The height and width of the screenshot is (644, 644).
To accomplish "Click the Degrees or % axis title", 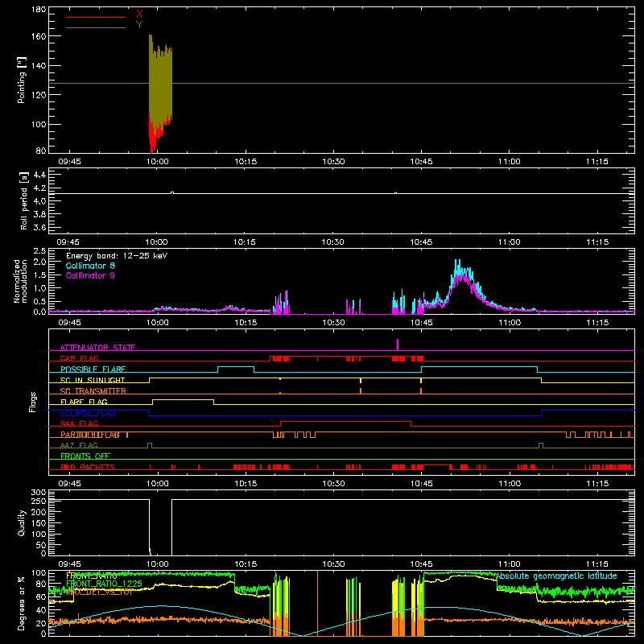I will point(22,603).
